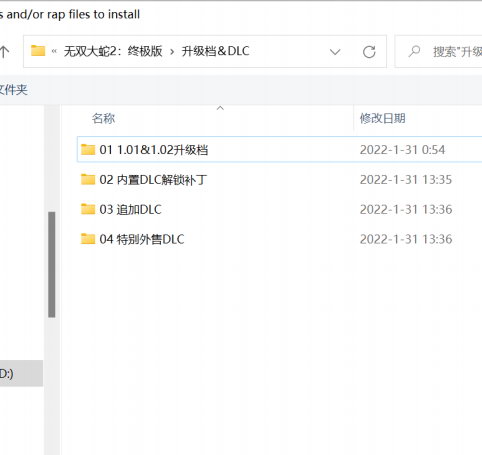The height and width of the screenshot is (455, 482).
Task: Select the 03 追加DLC folder name
Action: (130, 210)
